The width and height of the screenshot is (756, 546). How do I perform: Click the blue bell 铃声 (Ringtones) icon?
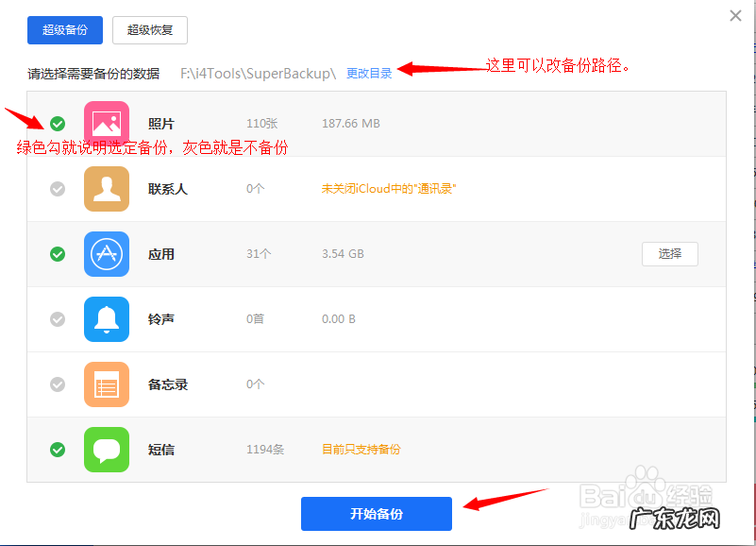[106, 319]
